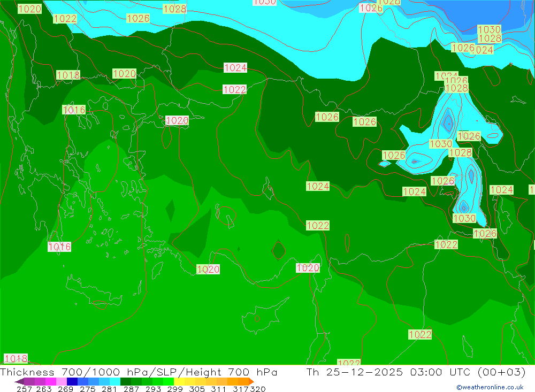
Task: Click the white-background 1022 isobar label
Action: click(x=234, y=89)
